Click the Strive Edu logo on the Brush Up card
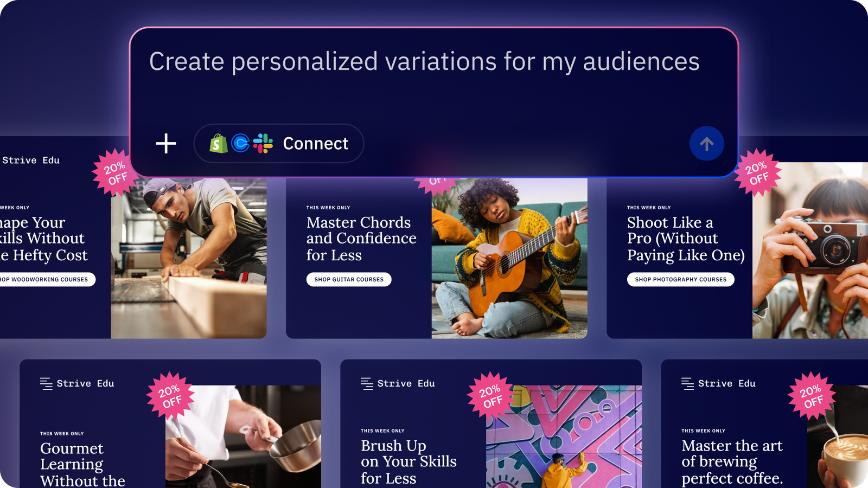868x488 pixels. point(398,383)
